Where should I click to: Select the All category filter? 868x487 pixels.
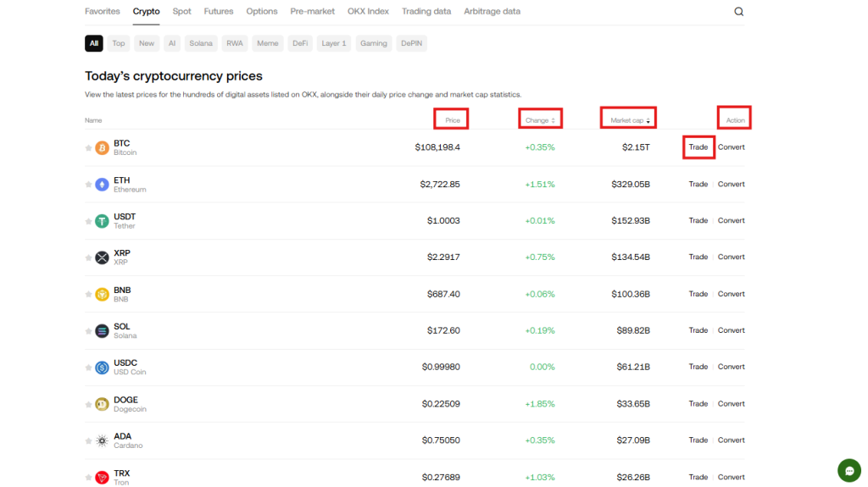tap(94, 43)
